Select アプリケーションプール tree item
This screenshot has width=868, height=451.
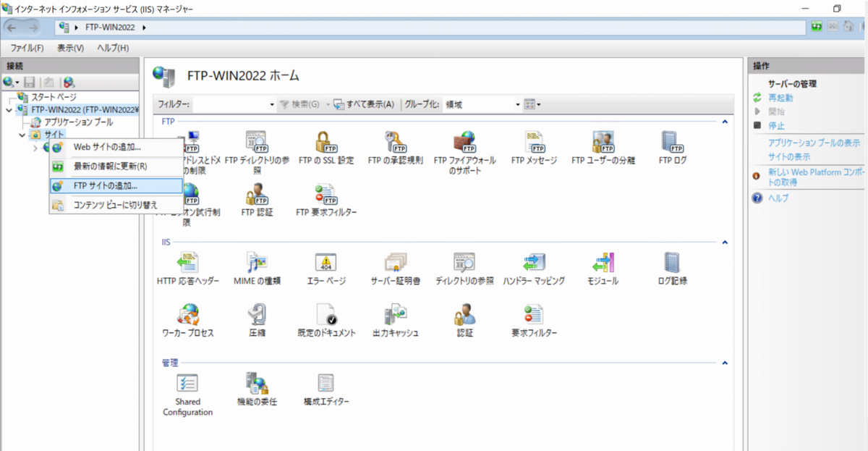coord(78,122)
